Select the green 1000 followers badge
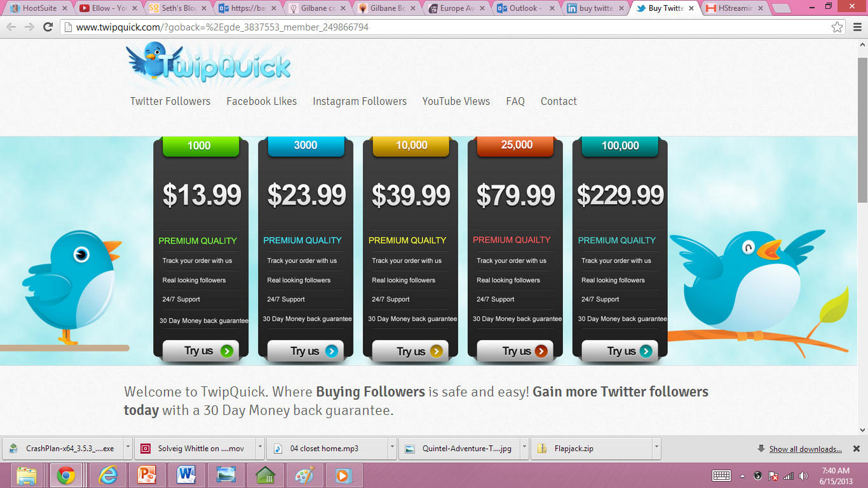 201,146
